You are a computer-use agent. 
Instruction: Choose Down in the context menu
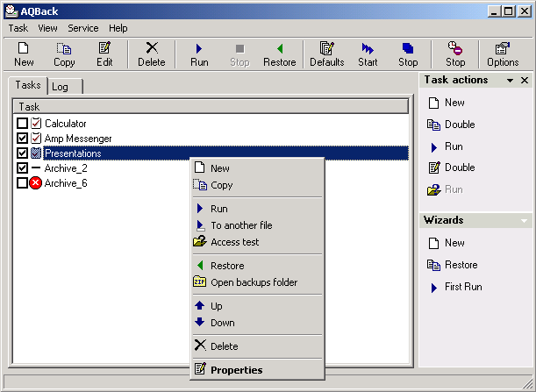pos(257,323)
